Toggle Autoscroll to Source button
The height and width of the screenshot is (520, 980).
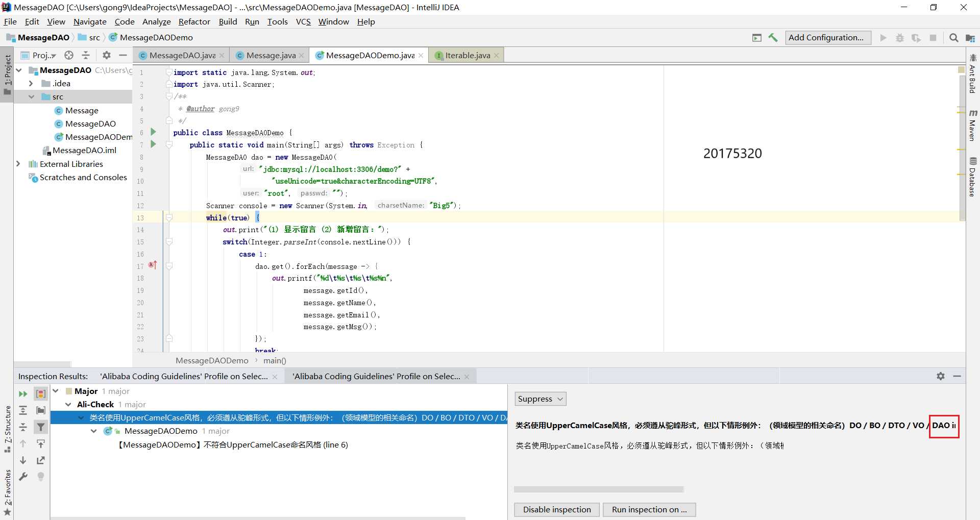[41, 444]
